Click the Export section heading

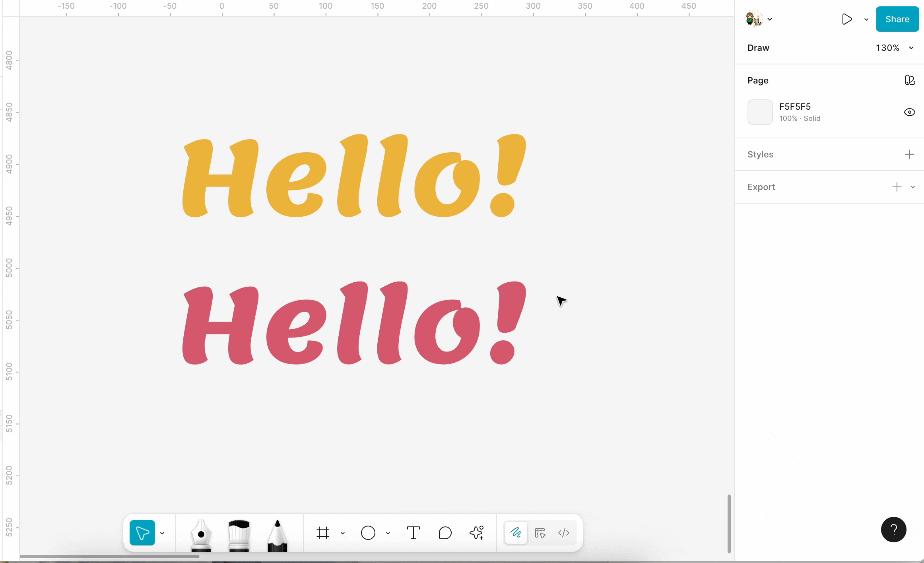click(761, 187)
